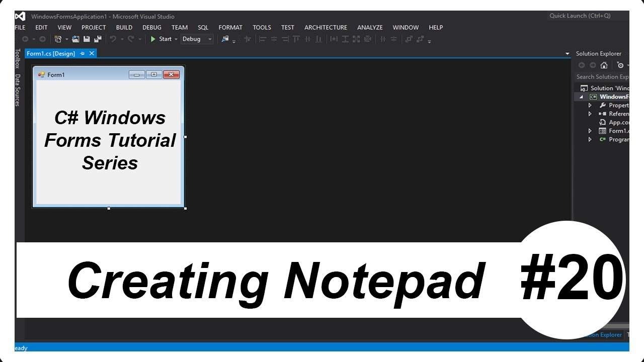Open the Toolbox side panel tab
The height and width of the screenshot is (362, 644).
[x=17, y=59]
